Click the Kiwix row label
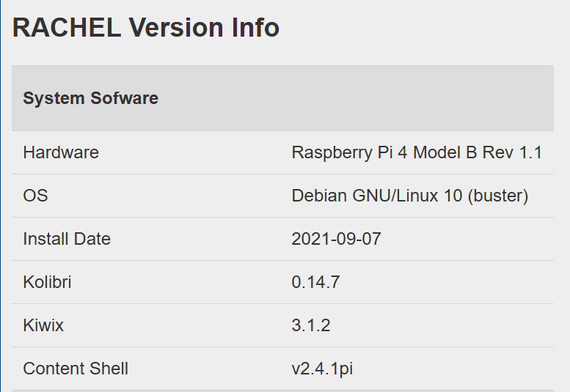The height and width of the screenshot is (392, 570). point(43,325)
